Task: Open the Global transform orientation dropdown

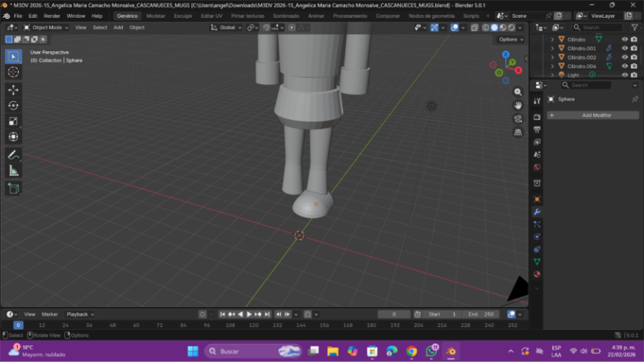Action: point(227,28)
